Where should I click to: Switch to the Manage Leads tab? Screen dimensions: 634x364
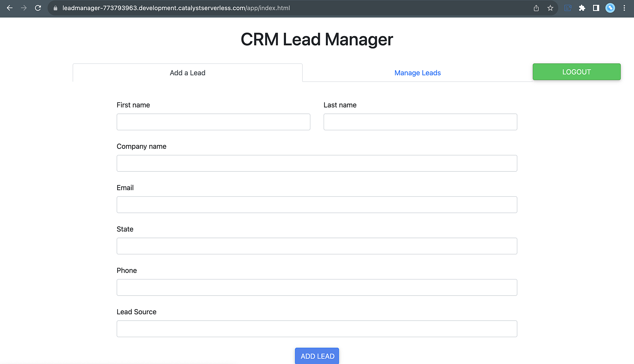417,73
